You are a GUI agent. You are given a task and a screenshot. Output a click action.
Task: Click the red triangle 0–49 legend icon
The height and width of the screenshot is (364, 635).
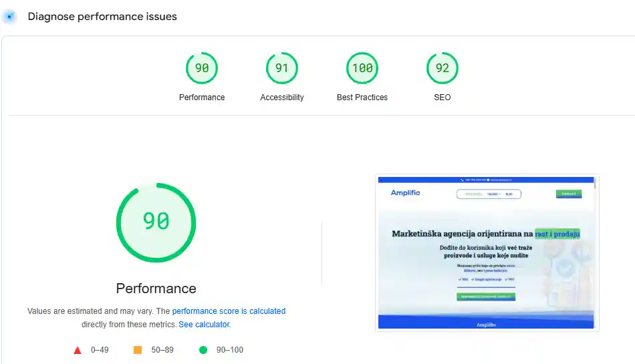click(78, 350)
